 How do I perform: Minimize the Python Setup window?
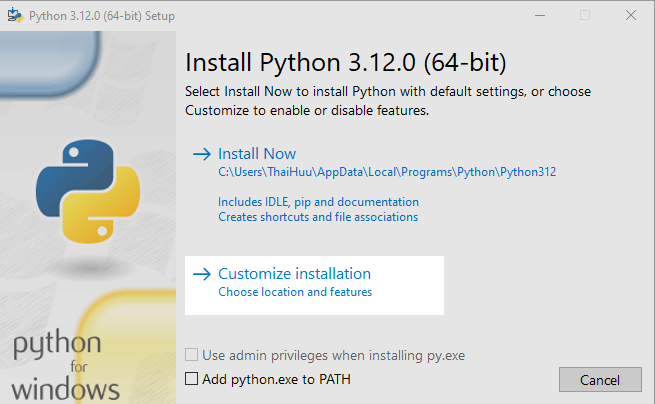coord(540,15)
